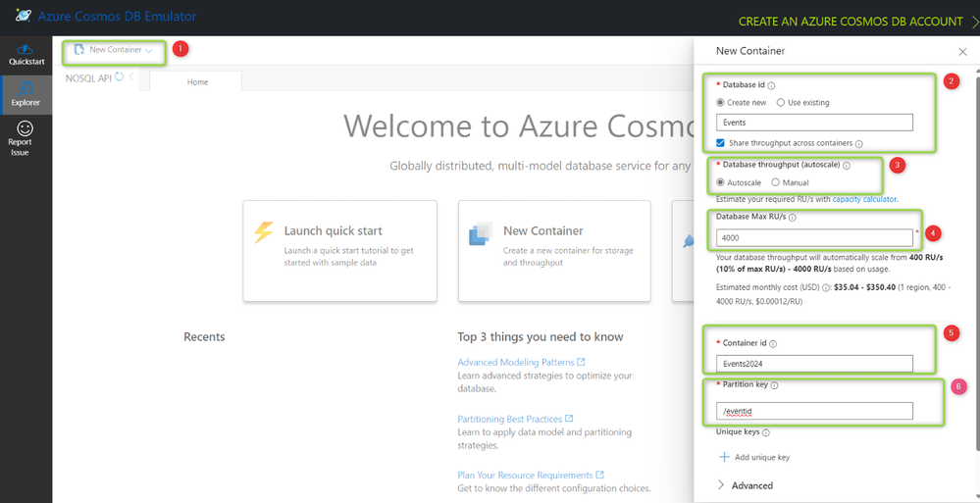This screenshot has height=503, width=980.
Task: Select the Use existing radio button
Action: (780, 103)
